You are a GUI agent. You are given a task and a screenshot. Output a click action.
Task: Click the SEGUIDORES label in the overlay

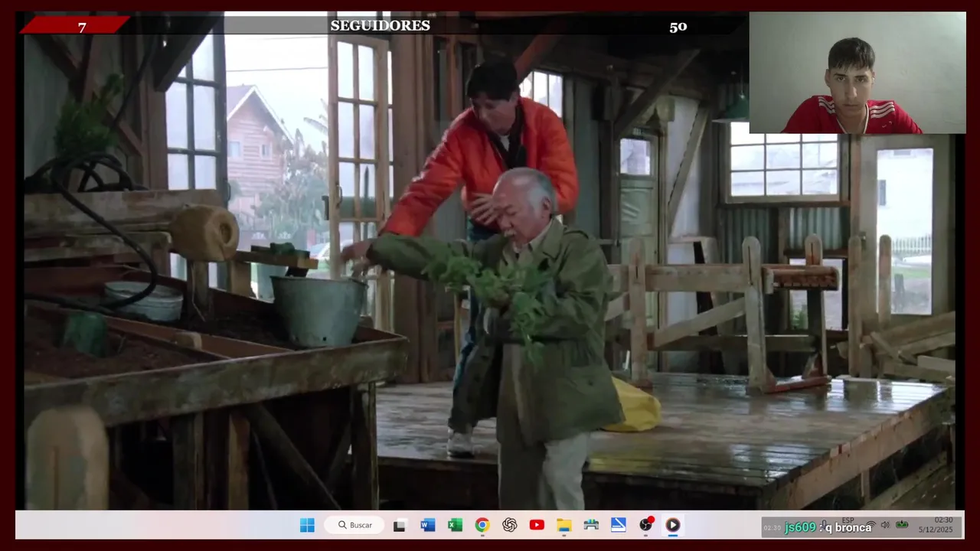pos(380,26)
